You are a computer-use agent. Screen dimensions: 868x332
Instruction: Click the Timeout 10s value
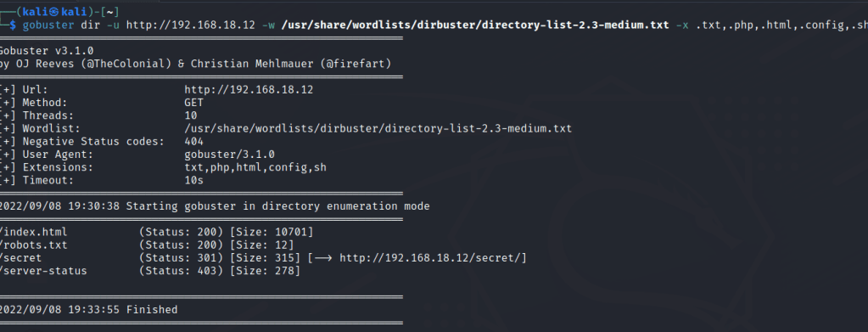tap(193, 180)
